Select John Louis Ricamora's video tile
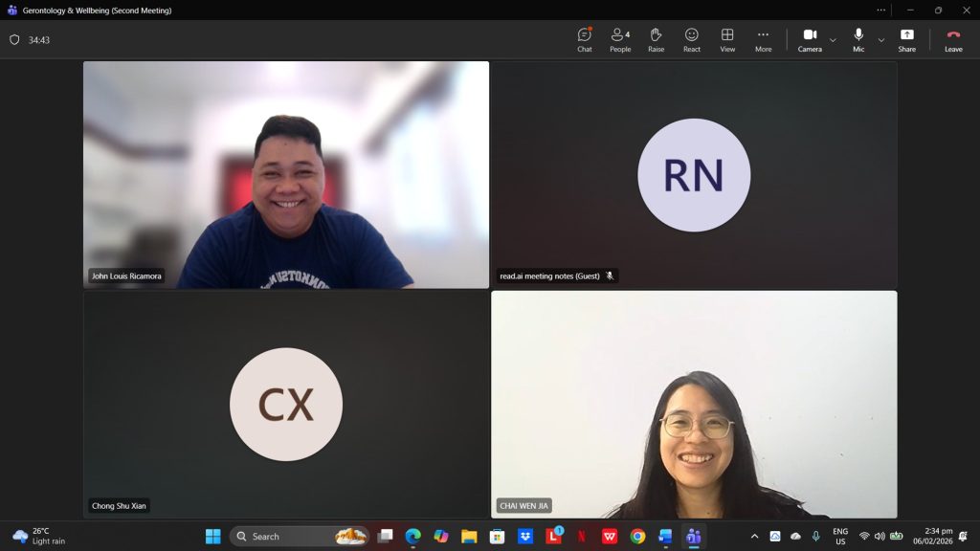This screenshot has height=551, width=980. pos(286,175)
